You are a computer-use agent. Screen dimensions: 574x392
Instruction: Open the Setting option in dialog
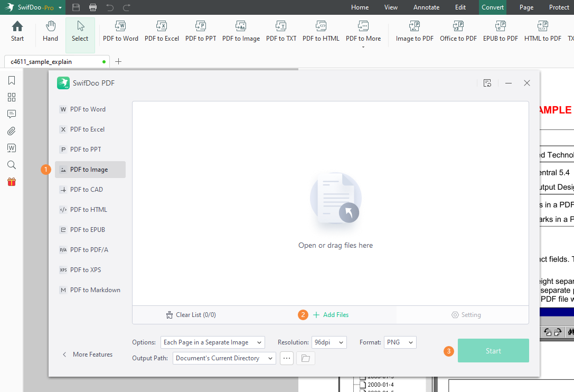pos(466,315)
